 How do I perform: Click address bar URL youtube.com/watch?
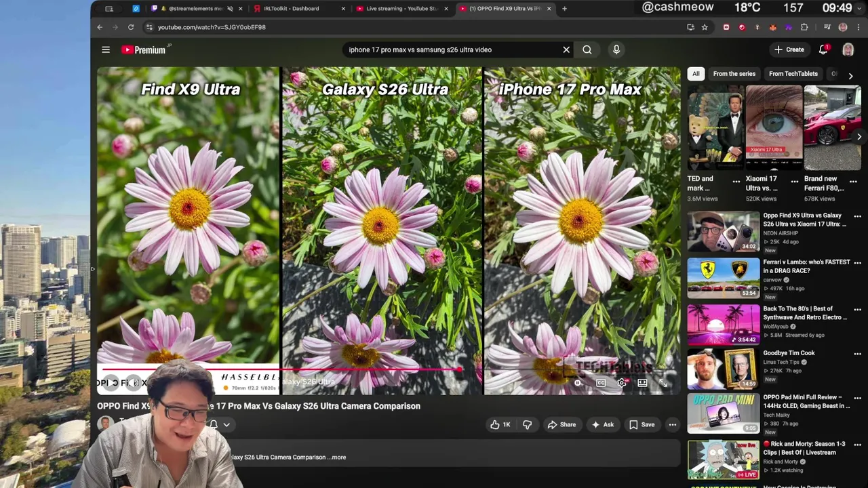pyautogui.click(x=212, y=27)
